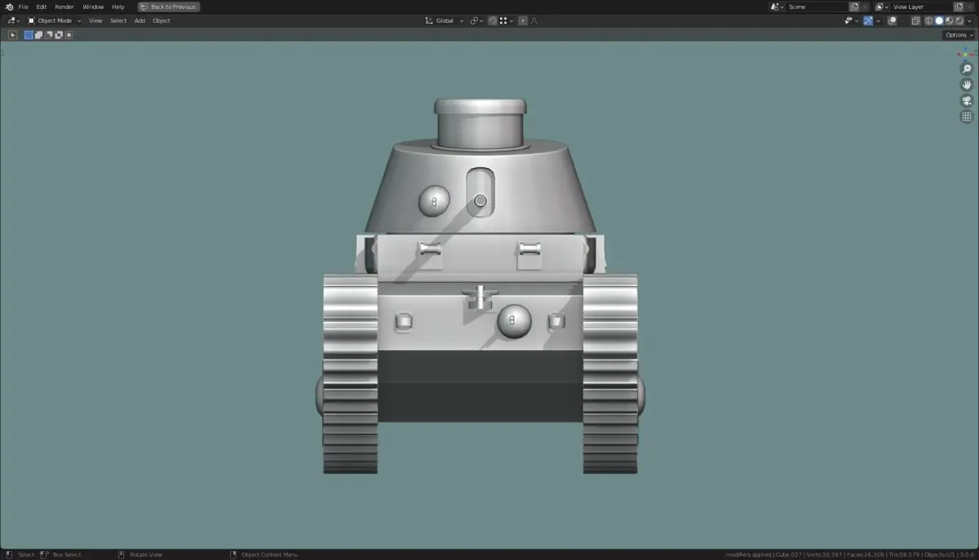This screenshot has width=979, height=560.
Task: Open the scene browse icon
Action: pyautogui.click(x=776, y=7)
